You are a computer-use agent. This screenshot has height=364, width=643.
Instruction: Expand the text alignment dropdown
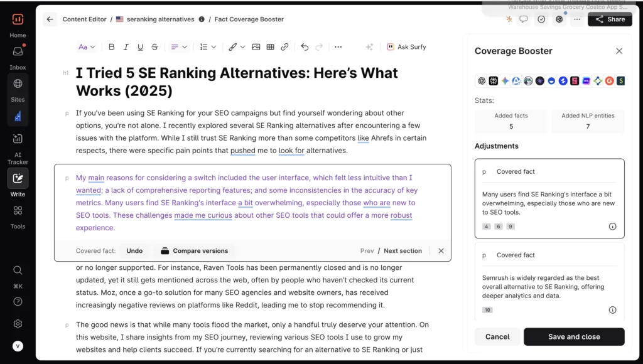pos(179,47)
